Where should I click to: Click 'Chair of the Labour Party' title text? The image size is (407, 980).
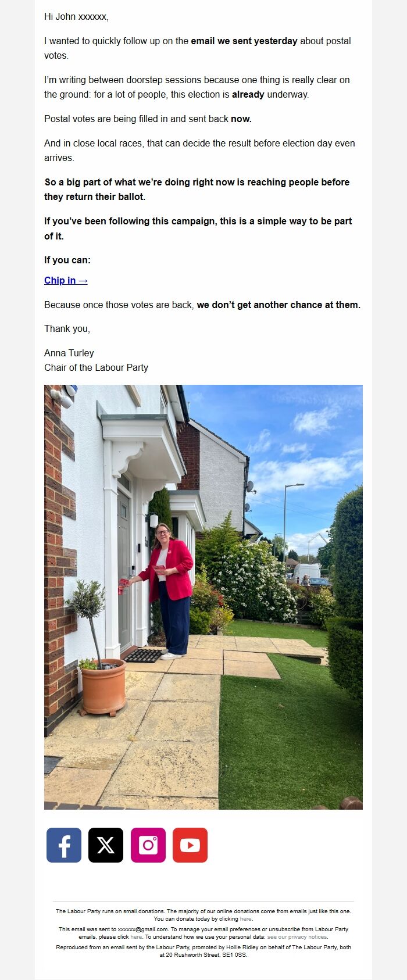tap(97, 367)
